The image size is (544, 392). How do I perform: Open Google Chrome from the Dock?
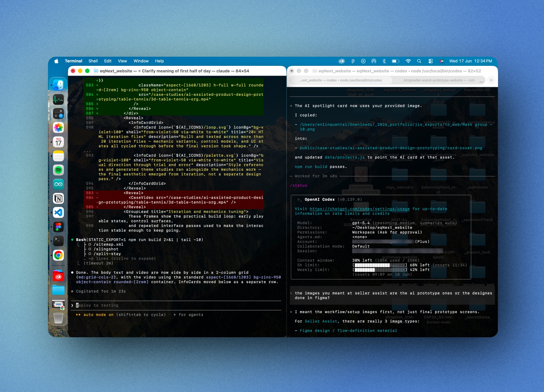click(x=58, y=255)
